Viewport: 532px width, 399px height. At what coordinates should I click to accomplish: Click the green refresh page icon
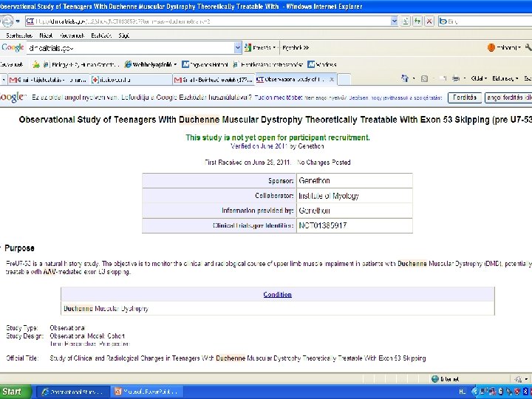click(x=417, y=21)
